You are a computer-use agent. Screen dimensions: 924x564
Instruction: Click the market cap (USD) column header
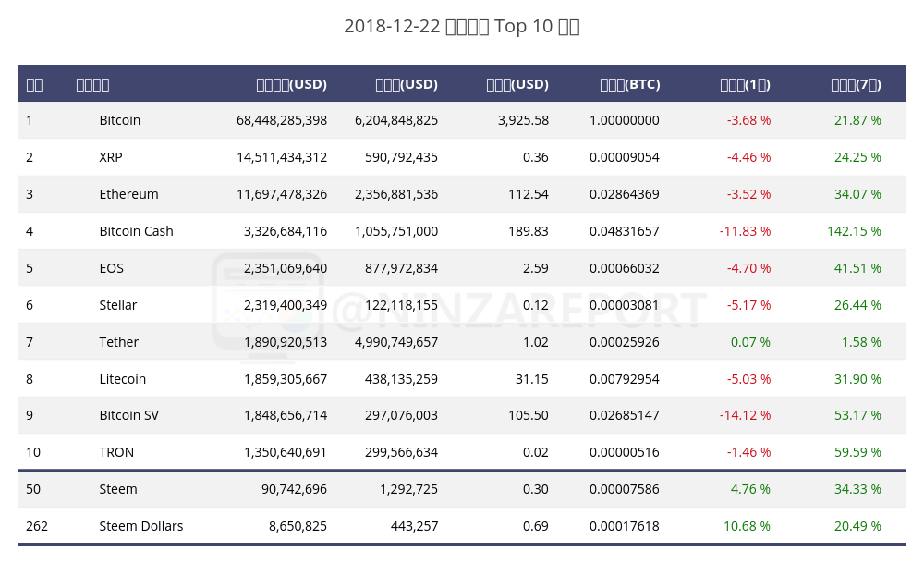coord(292,84)
